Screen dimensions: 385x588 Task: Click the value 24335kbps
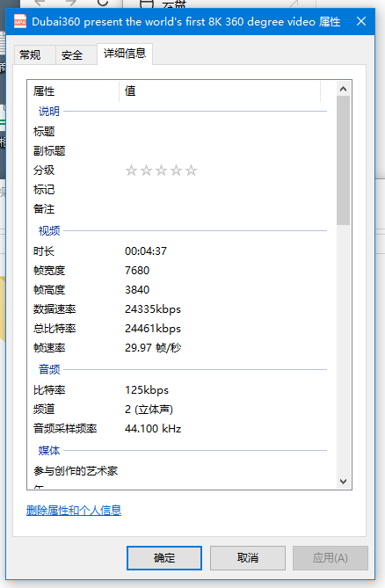[153, 309]
